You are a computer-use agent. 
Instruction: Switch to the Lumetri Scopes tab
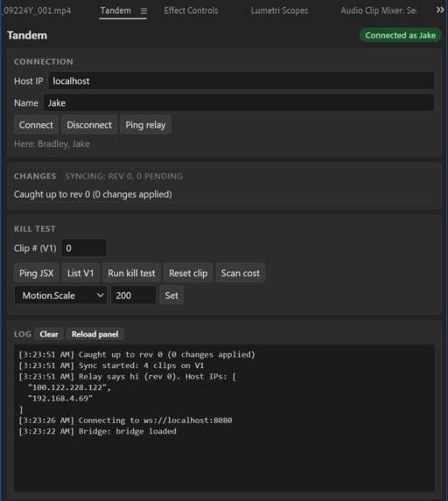click(x=279, y=10)
